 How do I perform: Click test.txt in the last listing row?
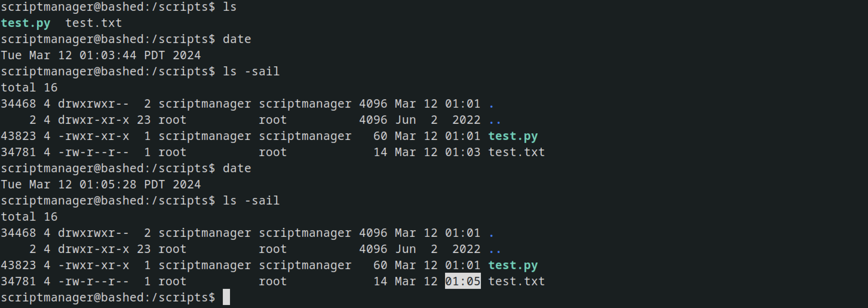(x=516, y=281)
